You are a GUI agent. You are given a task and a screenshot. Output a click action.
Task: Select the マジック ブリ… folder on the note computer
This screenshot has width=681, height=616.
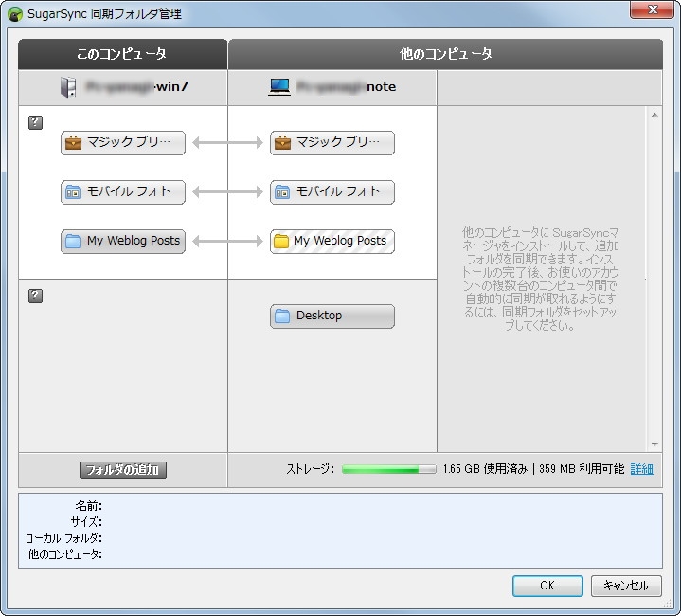coord(332,143)
